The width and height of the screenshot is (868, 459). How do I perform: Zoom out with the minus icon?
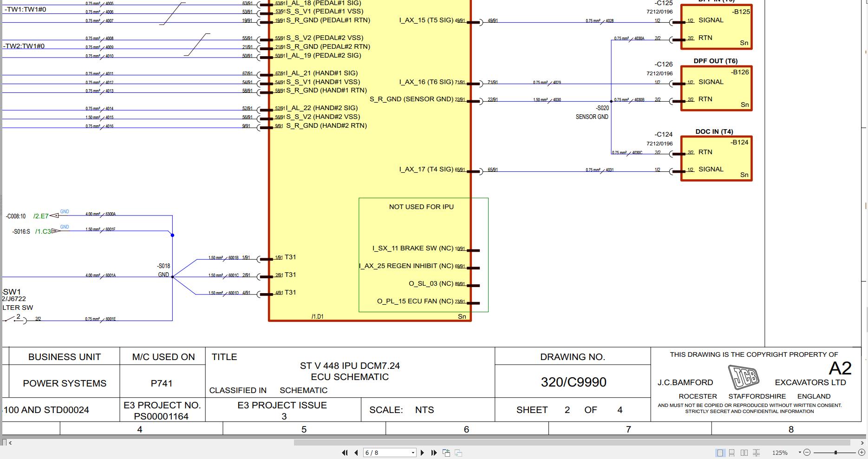[807, 452]
